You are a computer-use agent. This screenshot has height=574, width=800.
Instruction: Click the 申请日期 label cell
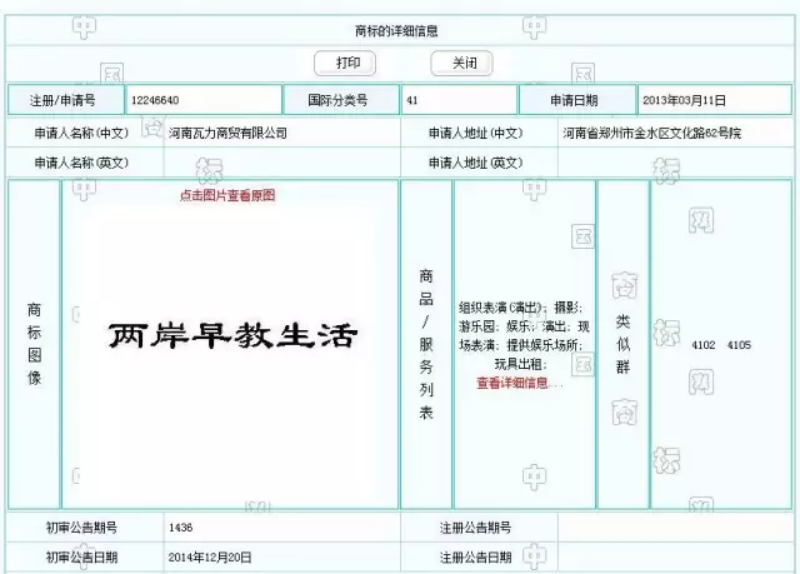(x=578, y=100)
